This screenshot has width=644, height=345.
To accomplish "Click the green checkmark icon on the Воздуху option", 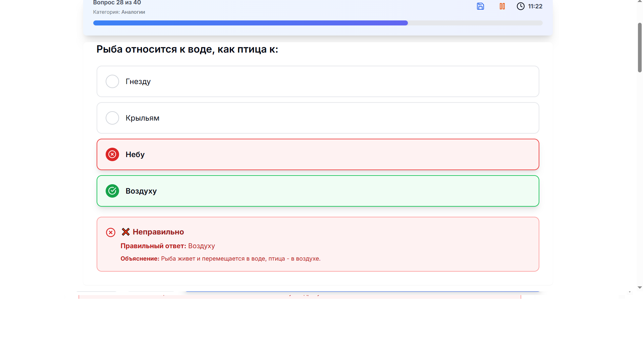I will tap(112, 191).
